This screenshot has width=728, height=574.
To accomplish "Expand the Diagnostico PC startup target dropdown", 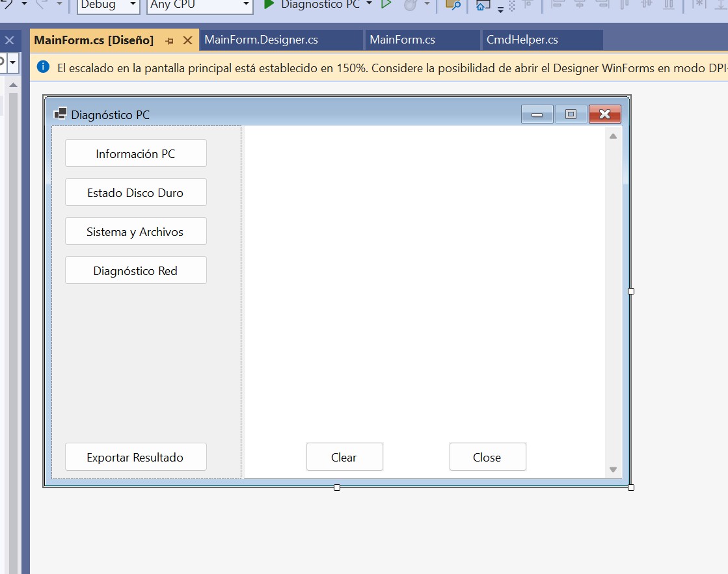I will pos(370,5).
